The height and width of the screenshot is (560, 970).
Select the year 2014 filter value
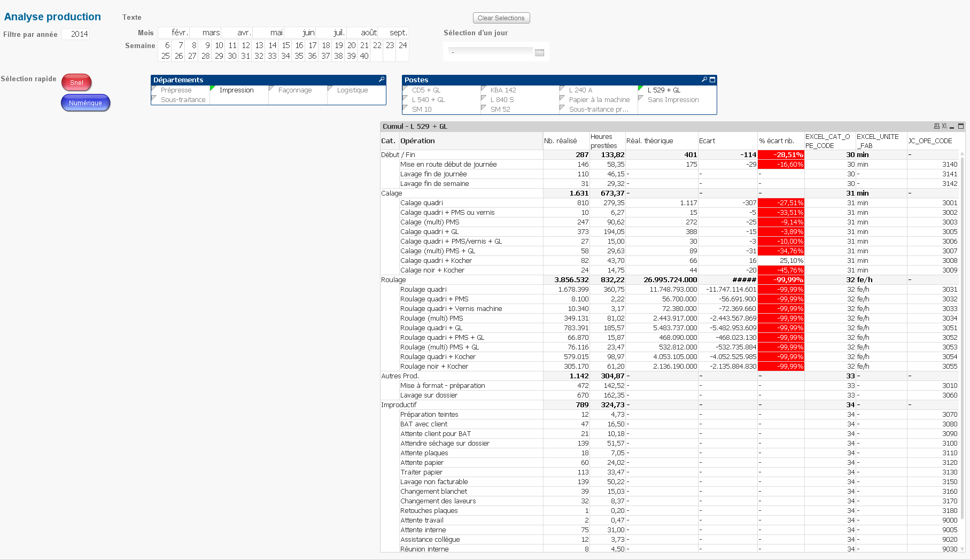tap(75, 34)
